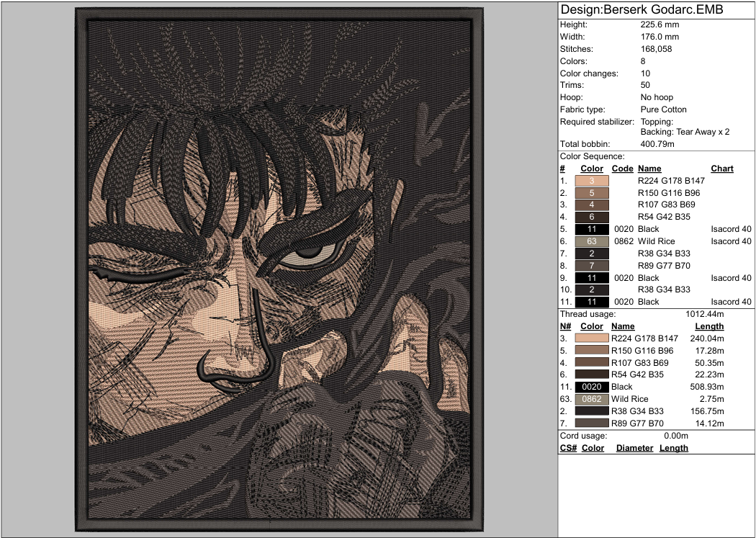
Task: Click sequence row 8 swatch numbered 7
Action: pos(592,266)
